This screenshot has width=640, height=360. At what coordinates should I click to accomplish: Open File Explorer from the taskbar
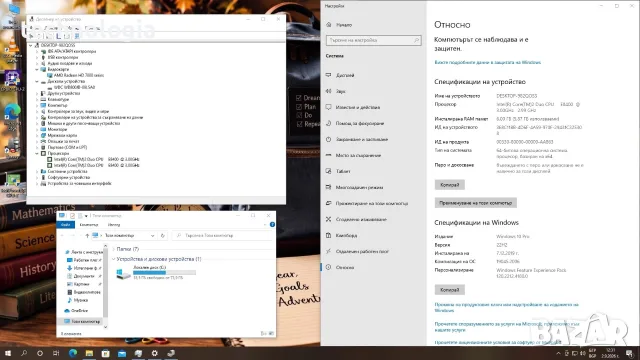tap(89, 353)
